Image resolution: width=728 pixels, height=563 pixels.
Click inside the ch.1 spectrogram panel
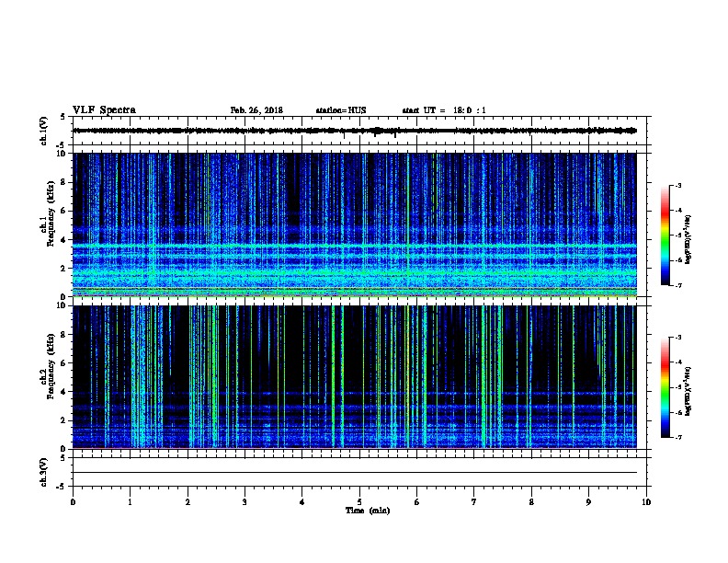[355, 224]
